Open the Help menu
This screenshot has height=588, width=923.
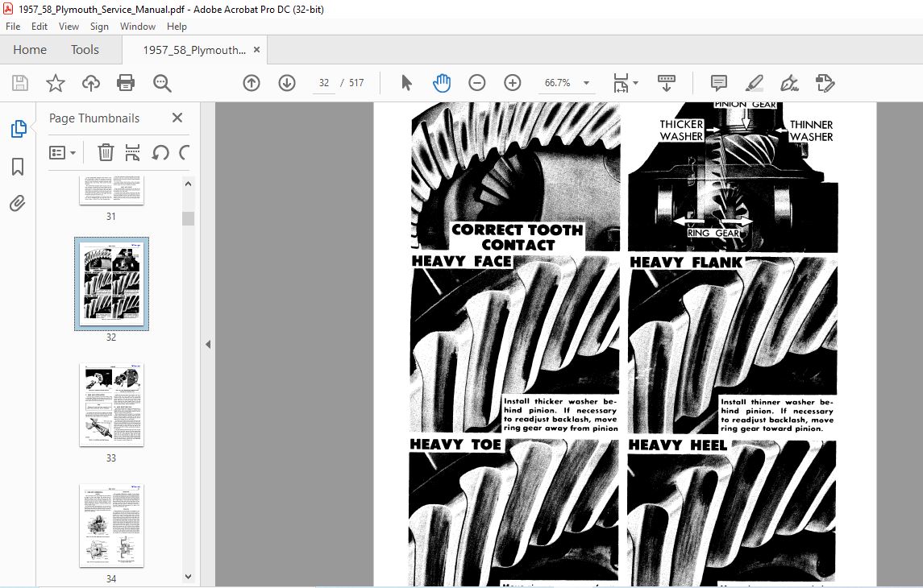[177, 27]
